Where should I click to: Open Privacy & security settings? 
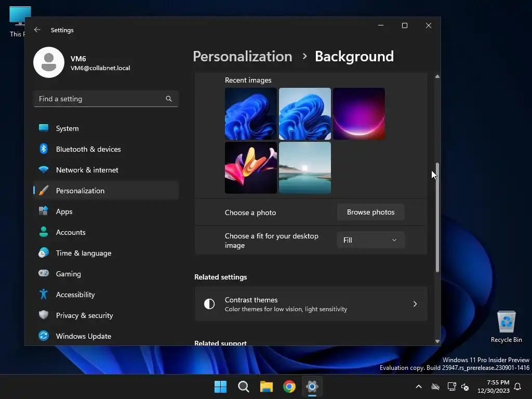click(x=106, y=315)
